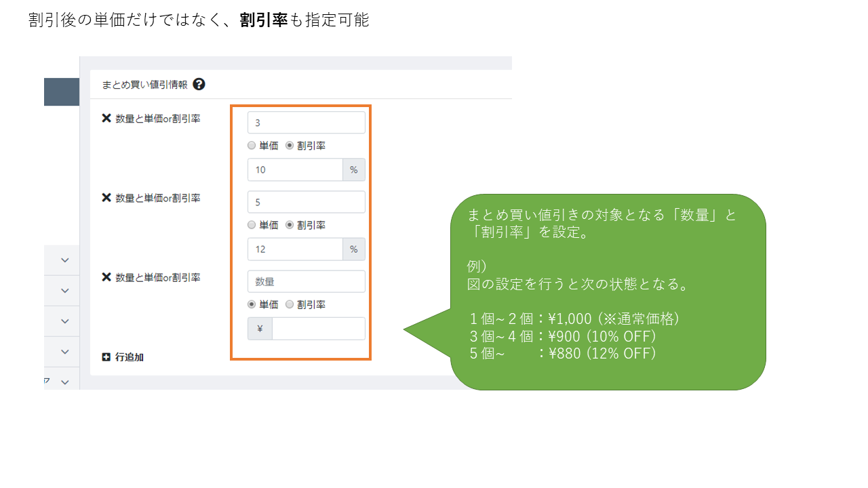Delete the row with quantity 5 using X
Viewport: 868px width, 488px height.
pyautogui.click(x=106, y=198)
